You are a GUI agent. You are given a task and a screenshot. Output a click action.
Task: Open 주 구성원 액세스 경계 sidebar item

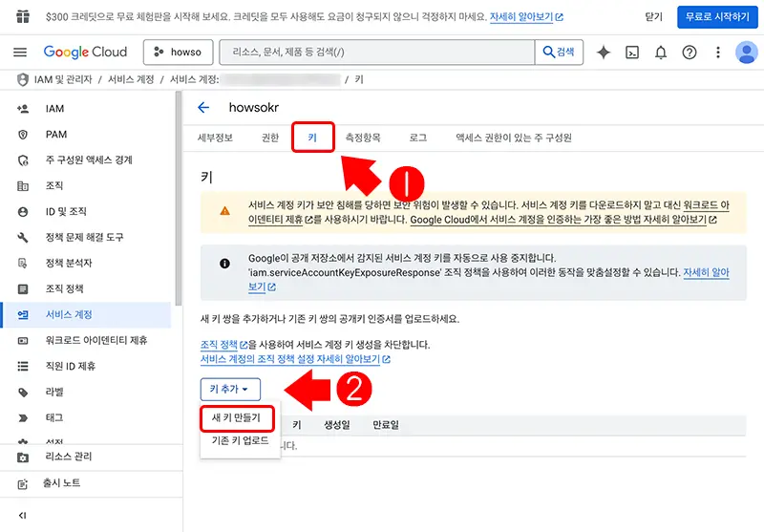87,160
